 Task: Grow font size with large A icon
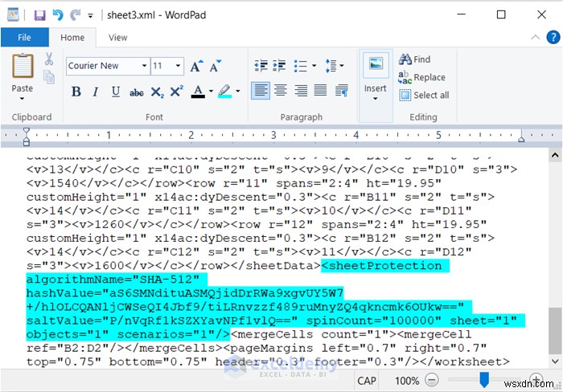coord(196,66)
